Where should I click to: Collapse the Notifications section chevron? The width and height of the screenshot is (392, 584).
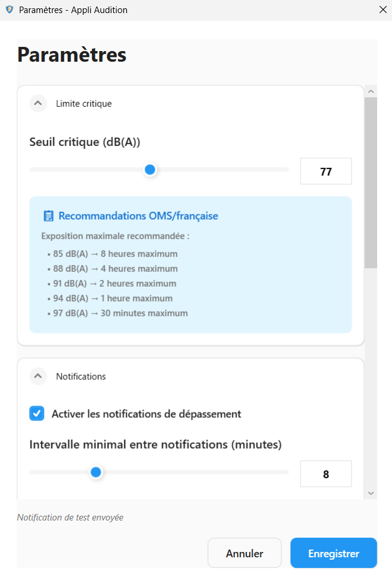(x=38, y=376)
